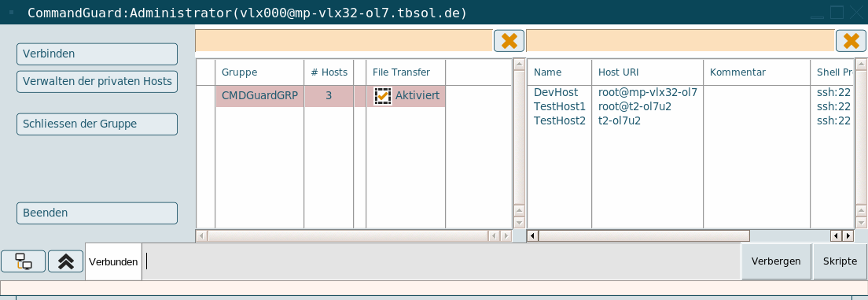The width and height of the screenshot is (868, 300).
Task: Click the Beenden button
Action: [x=97, y=213]
